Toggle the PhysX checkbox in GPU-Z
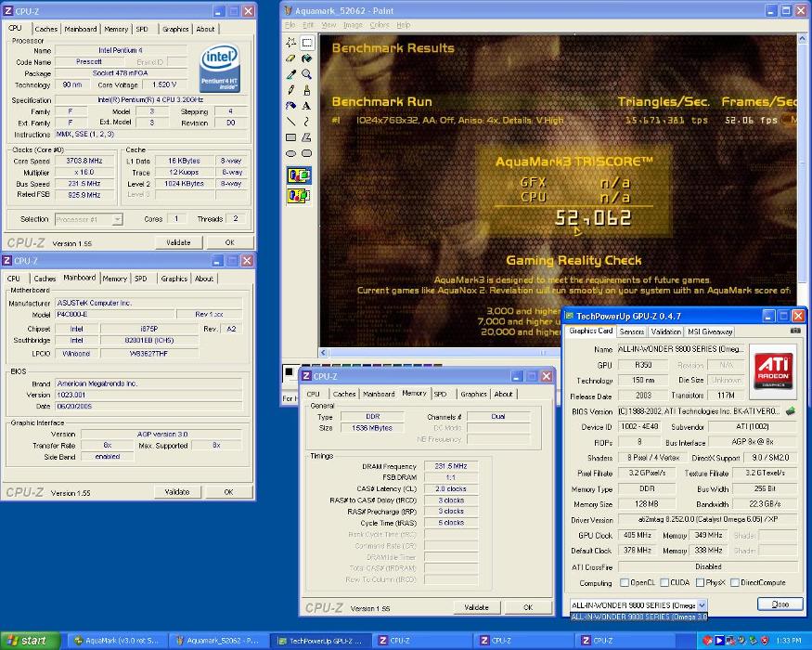The width and height of the screenshot is (812, 650). click(700, 582)
